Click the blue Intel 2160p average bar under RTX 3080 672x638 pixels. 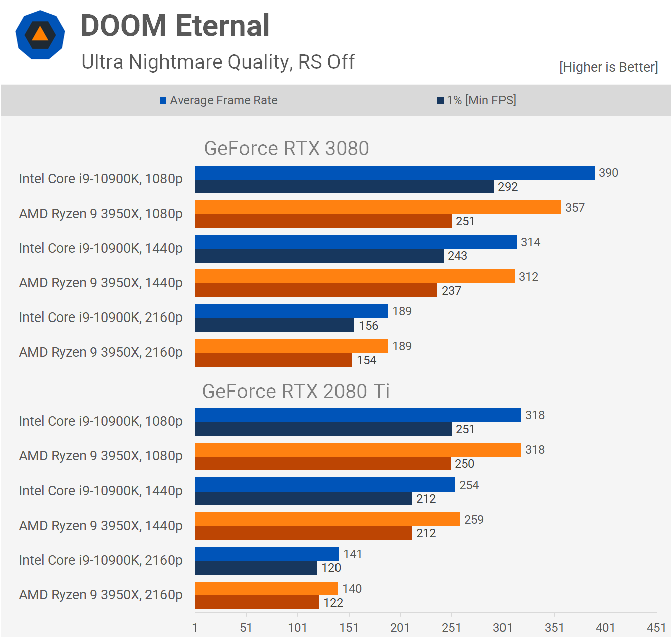[x=291, y=311]
